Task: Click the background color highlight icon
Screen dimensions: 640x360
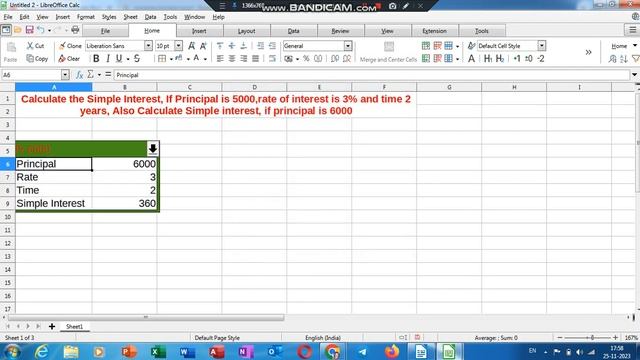Action: pyautogui.click(x=179, y=58)
